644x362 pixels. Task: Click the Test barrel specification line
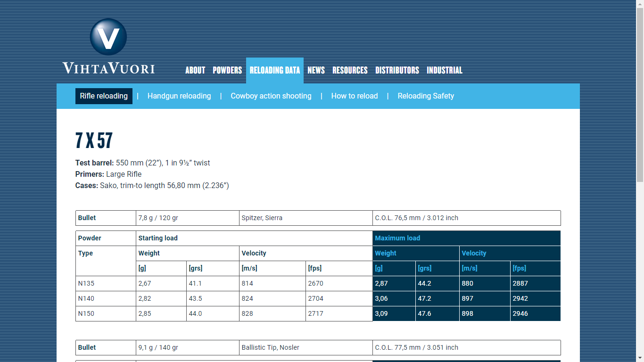coord(143,163)
